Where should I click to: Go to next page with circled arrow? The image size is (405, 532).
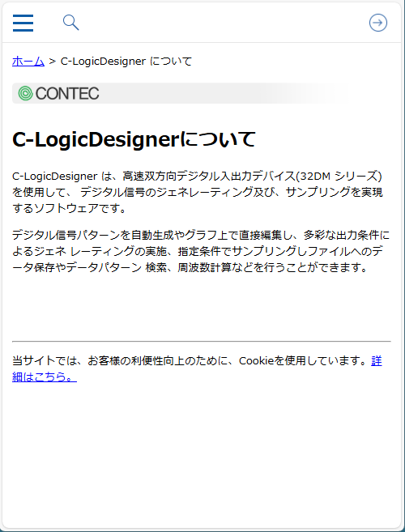(x=377, y=23)
